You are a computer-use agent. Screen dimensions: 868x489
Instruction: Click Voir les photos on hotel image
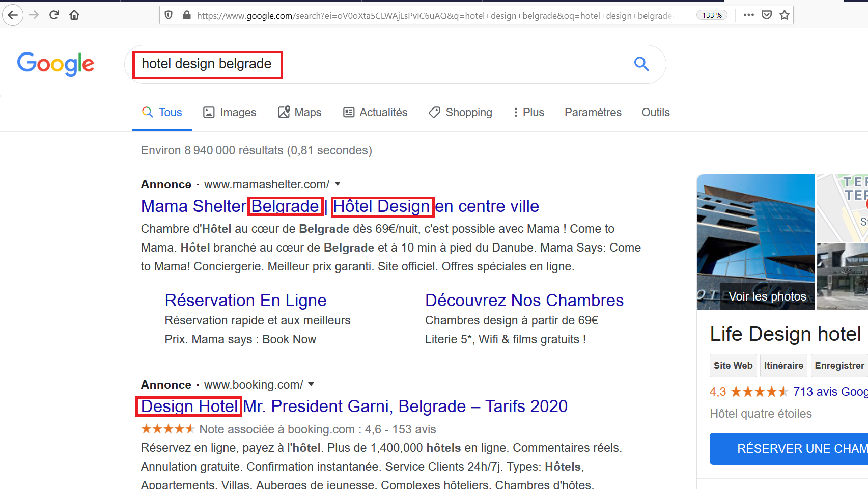(767, 296)
